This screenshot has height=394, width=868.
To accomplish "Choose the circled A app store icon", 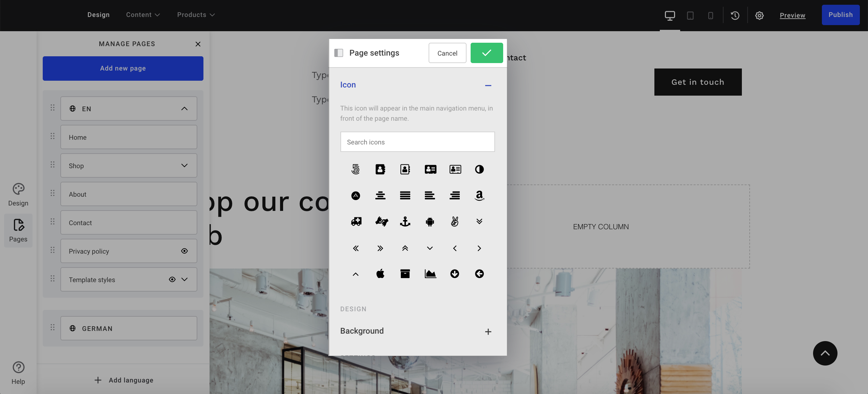I will (x=356, y=196).
